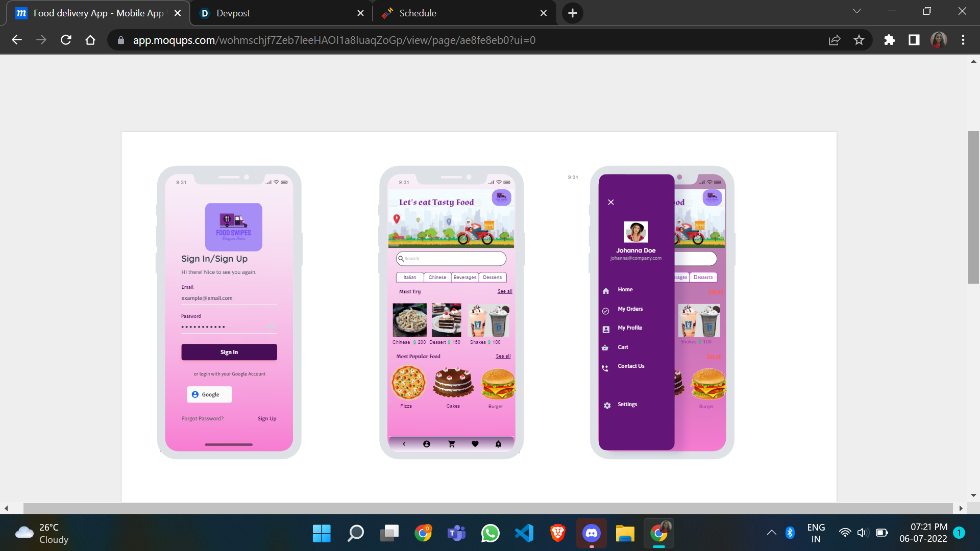Click the food Search input field
This screenshot has width=980, height=551.
(x=451, y=259)
